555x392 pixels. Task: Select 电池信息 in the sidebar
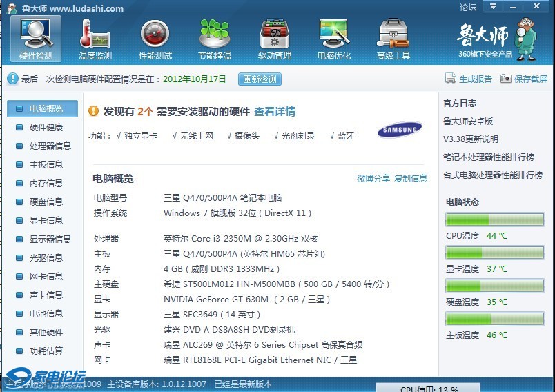click(46, 313)
